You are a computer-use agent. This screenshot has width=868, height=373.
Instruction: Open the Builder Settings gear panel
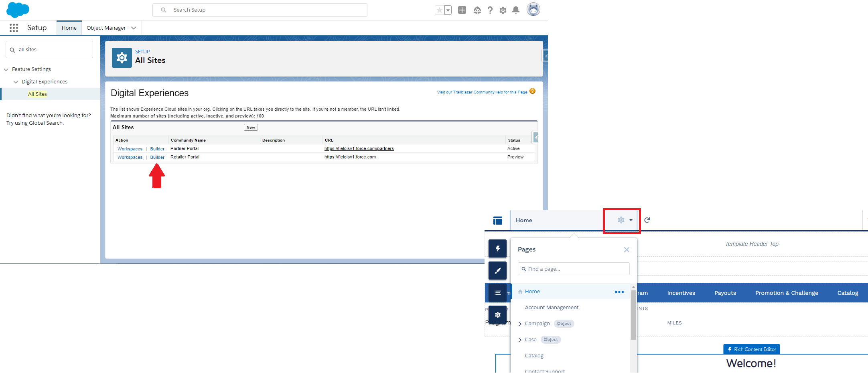[497, 315]
